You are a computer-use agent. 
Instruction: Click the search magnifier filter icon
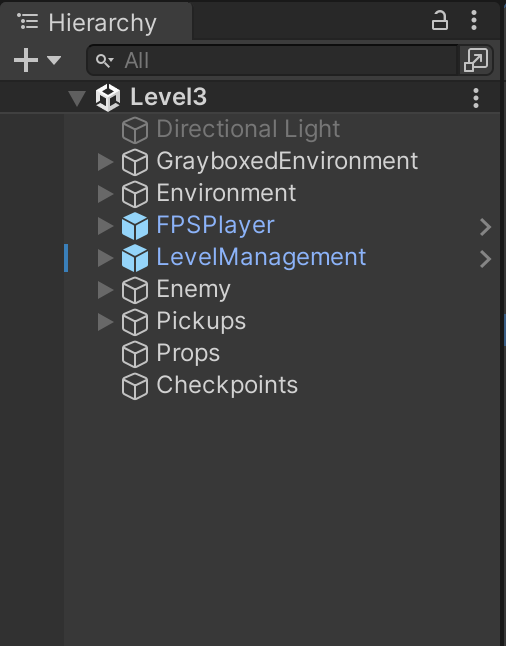click(104, 61)
